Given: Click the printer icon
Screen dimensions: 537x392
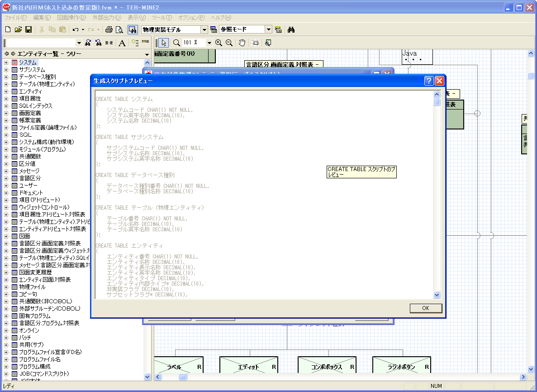Looking at the screenshot, I should [109, 30].
